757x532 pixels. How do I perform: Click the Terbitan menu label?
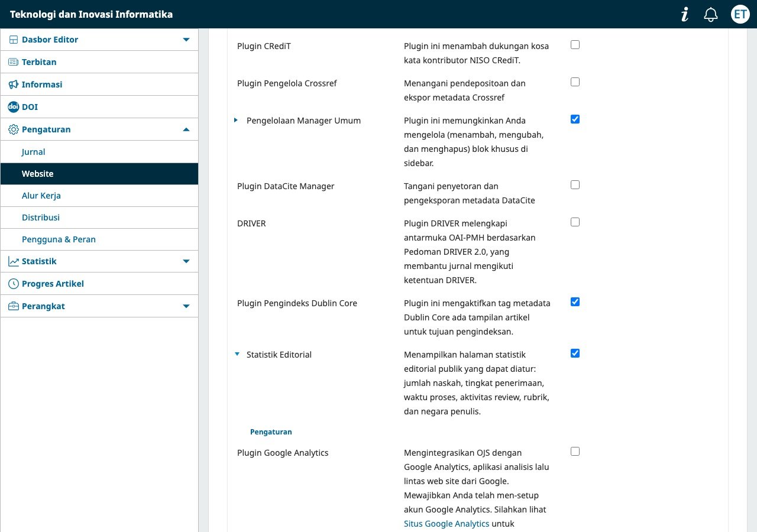click(x=39, y=62)
